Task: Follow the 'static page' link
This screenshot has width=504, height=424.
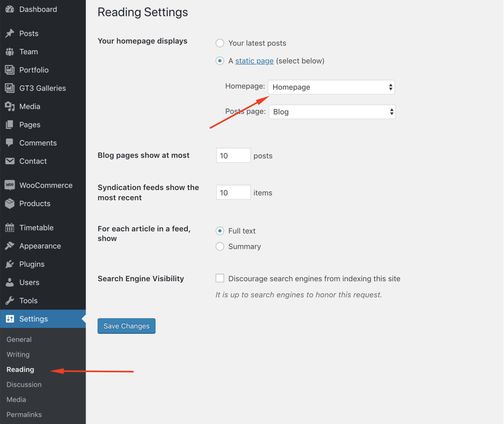Action: pyautogui.click(x=254, y=61)
